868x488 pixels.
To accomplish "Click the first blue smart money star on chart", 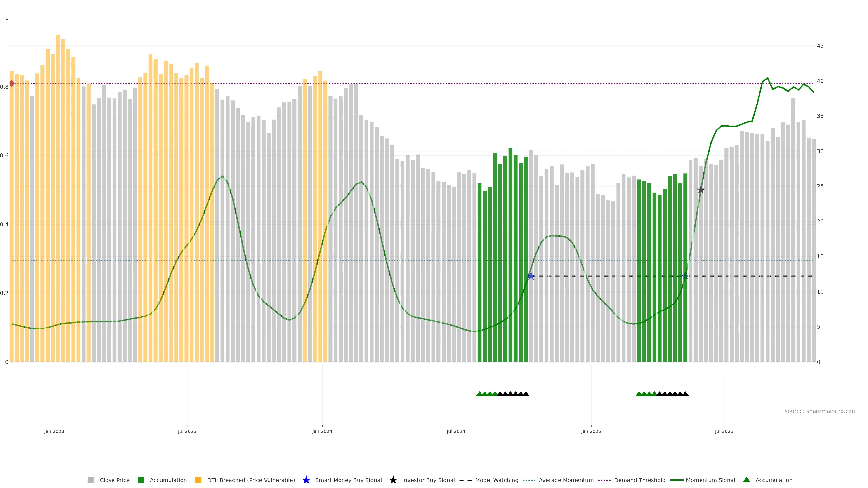I will (x=531, y=276).
